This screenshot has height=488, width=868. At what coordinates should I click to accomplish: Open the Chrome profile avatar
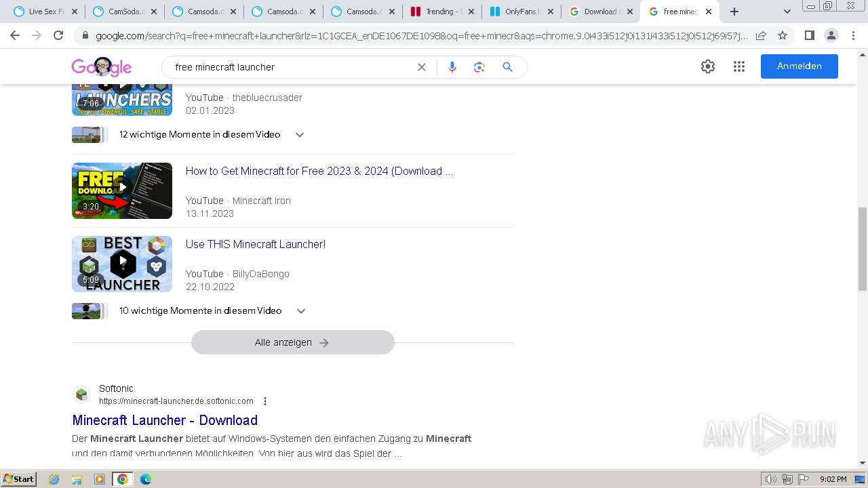[x=831, y=35]
